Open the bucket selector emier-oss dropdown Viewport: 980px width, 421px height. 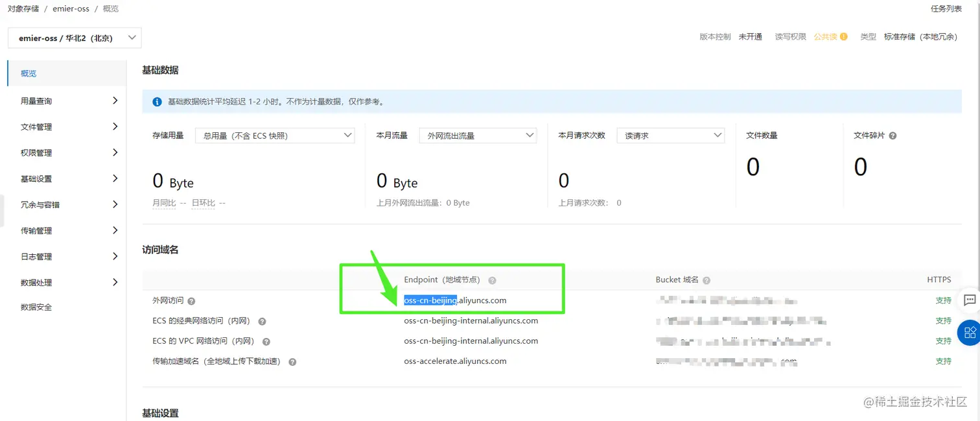(75, 38)
